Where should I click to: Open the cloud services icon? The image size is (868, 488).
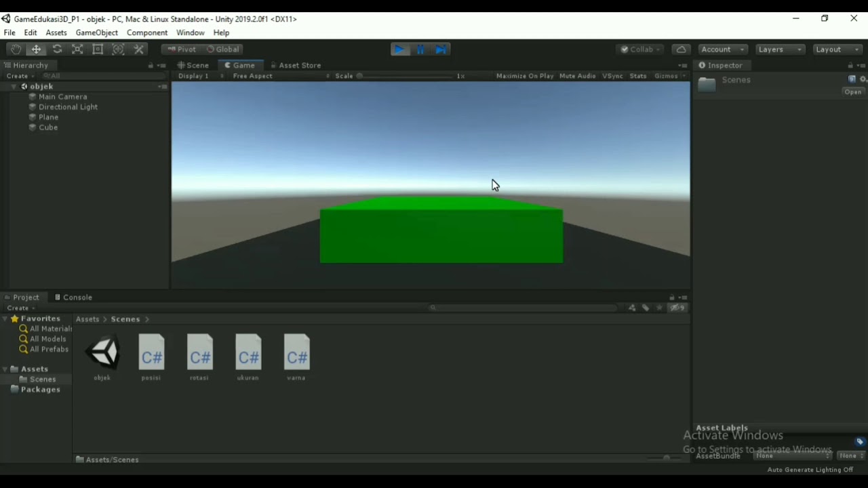(x=681, y=49)
